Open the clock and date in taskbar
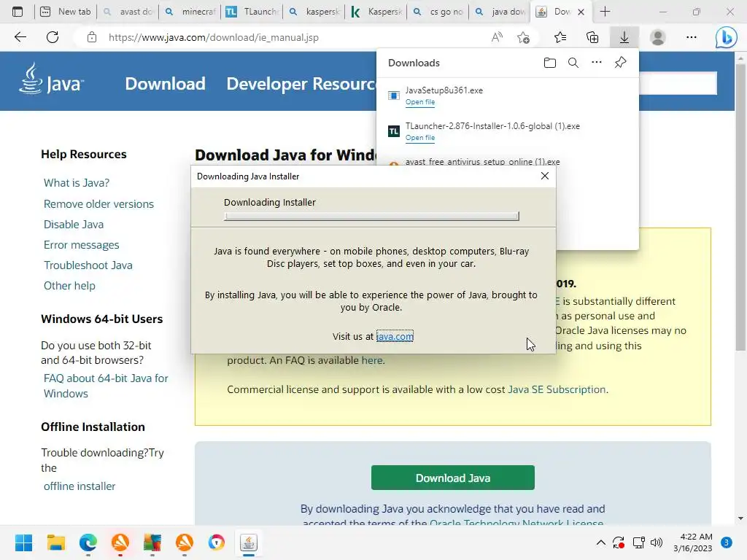 (x=693, y=542)
